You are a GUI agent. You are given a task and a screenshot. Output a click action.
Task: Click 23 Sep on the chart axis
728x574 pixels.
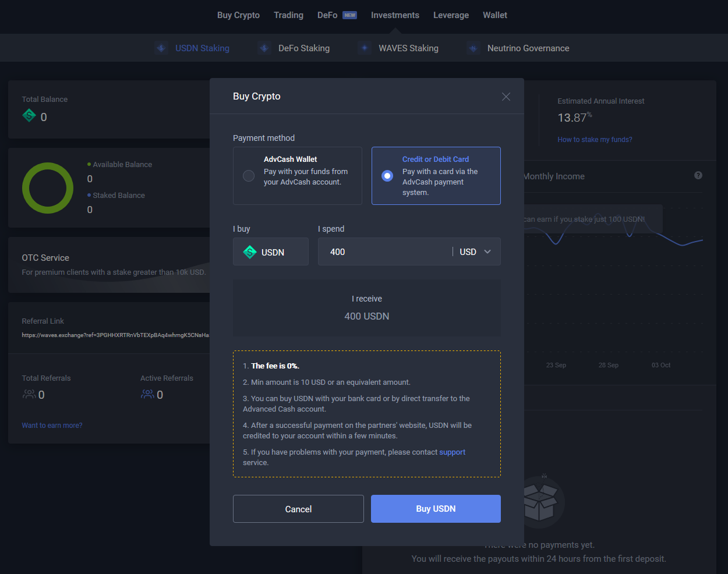pos(556,365)
